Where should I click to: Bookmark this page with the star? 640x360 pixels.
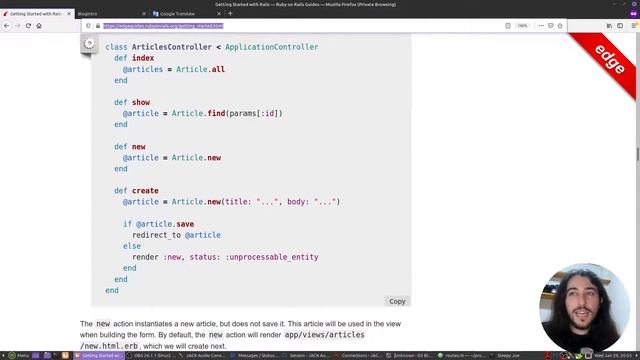(x=560, y=26)
